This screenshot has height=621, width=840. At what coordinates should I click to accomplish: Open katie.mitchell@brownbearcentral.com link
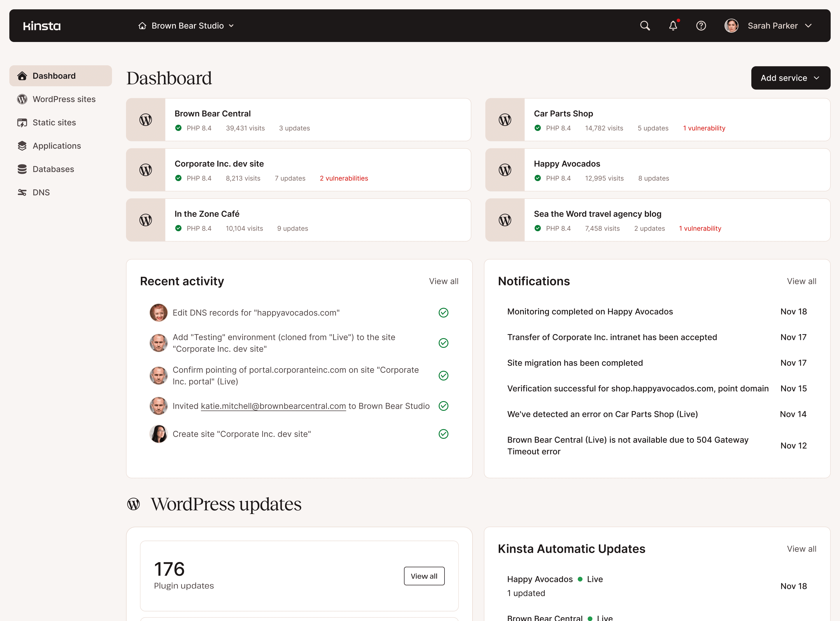(x=273, y=406)
